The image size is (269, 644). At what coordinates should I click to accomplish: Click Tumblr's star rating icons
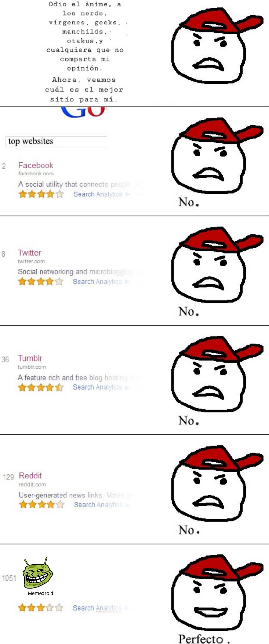(41, 387)
